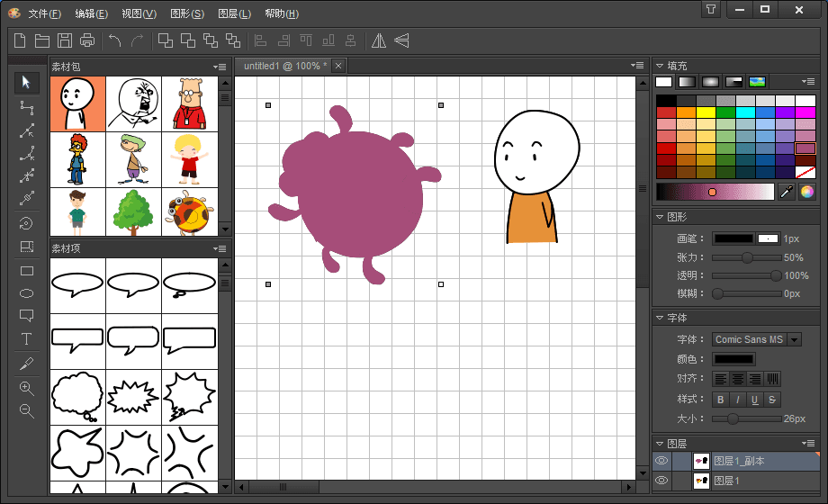Pick the yellow swatch in palette
Image resolution: width=828 pixels, height=504 pixels.
coord(705,112)
